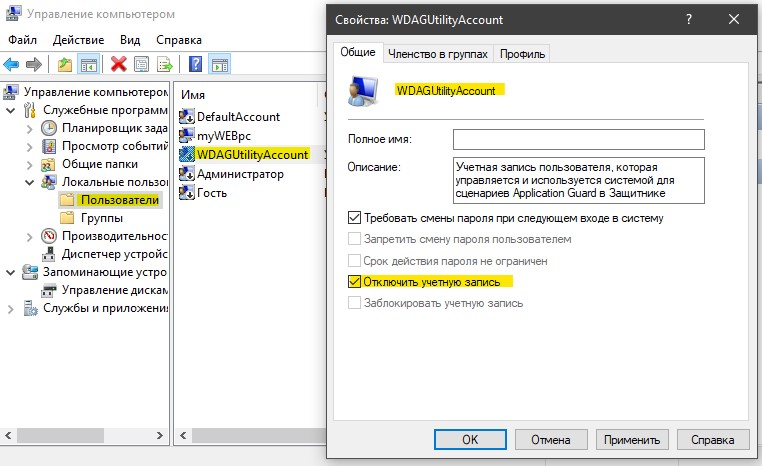Collapse the 'Запоминающие устройства' tree node

point(10,273)
